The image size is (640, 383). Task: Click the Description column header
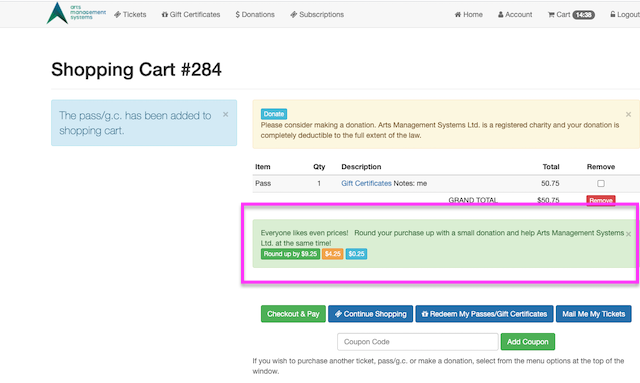click(x=361, y=167)
